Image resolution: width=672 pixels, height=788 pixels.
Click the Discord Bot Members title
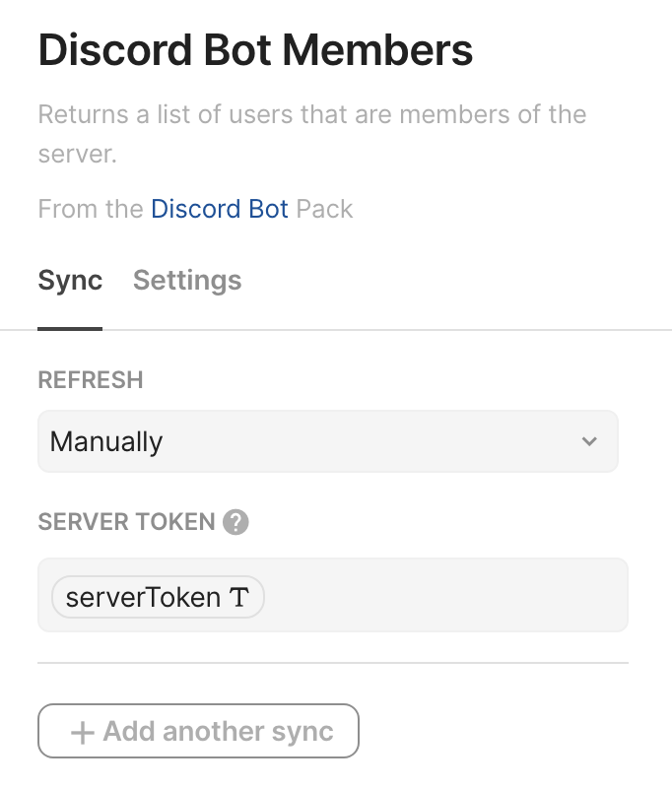pos(255,51)
